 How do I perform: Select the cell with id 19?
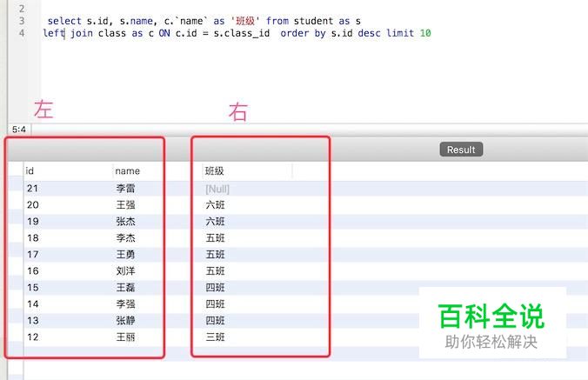coord(33,222)
